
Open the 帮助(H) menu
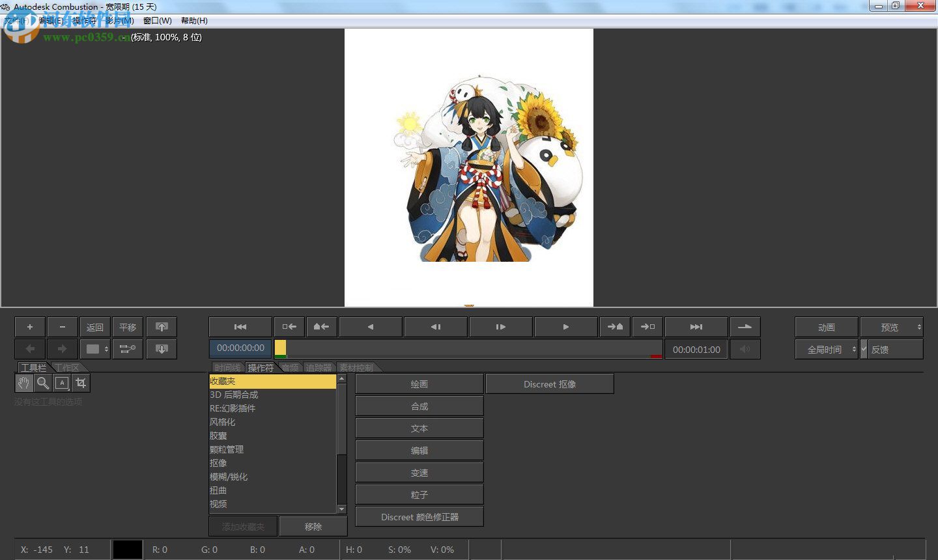(x=194, y=21)
